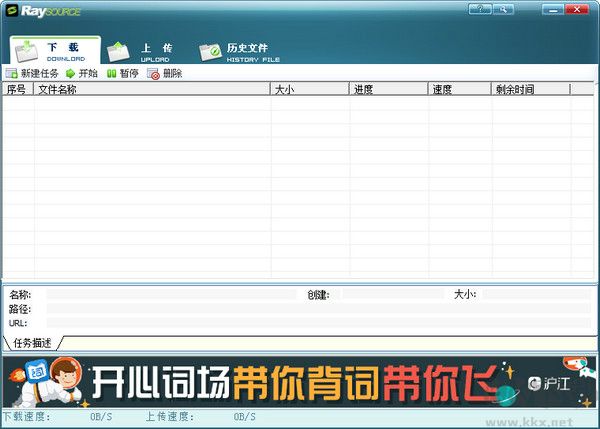
Task: Switch to the 下载 Download tab
Action: 55,51
